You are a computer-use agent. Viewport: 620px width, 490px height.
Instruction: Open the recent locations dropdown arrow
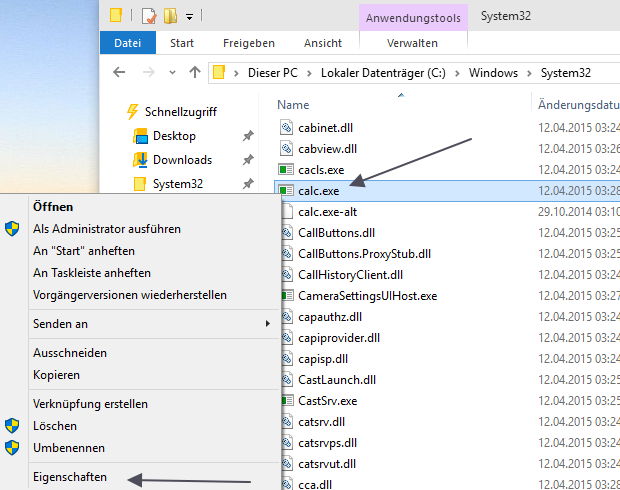tap(172, 73)
